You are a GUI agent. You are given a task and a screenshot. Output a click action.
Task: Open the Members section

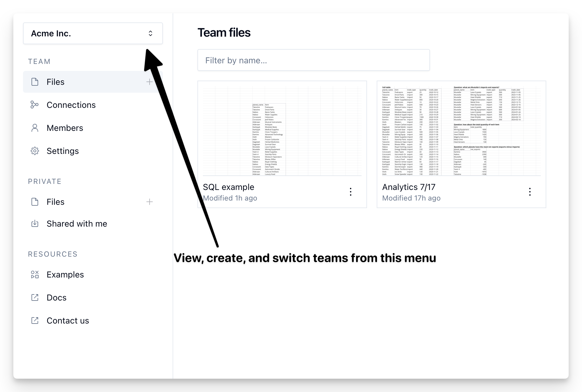click(65, 128)
